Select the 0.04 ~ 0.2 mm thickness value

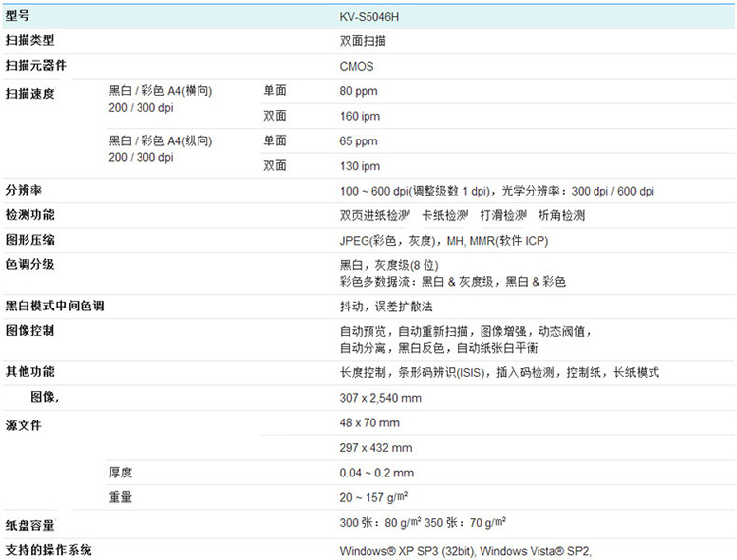[x=376, y=473]
